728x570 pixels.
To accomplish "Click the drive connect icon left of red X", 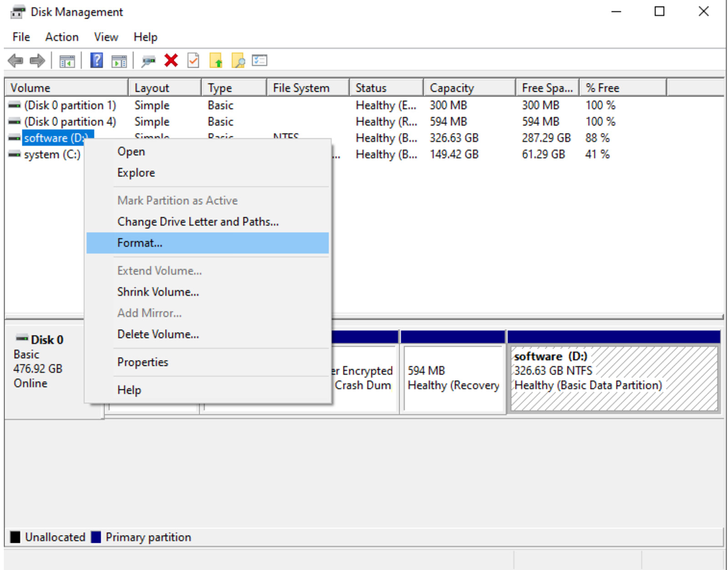I will click(x=148, y=61).
